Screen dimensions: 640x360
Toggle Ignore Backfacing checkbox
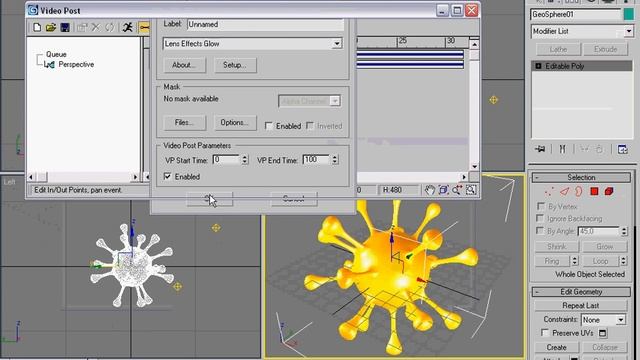540,218
